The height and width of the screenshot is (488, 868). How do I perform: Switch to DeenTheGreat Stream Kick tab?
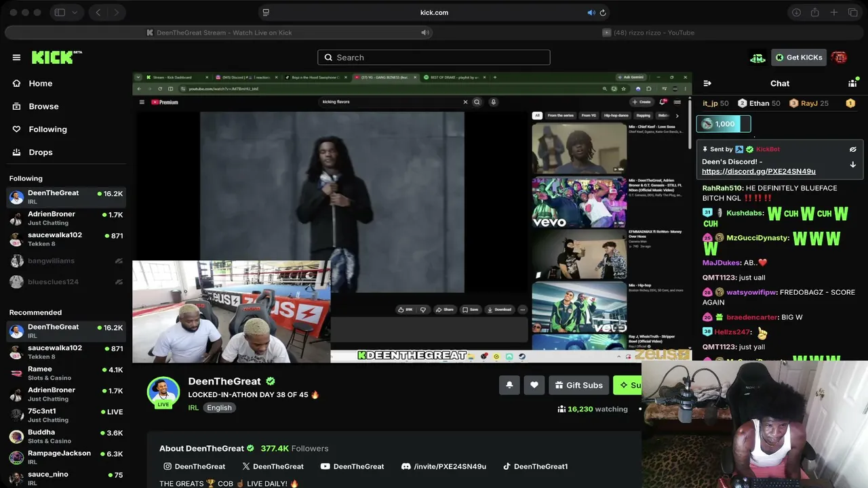(219, 33)
